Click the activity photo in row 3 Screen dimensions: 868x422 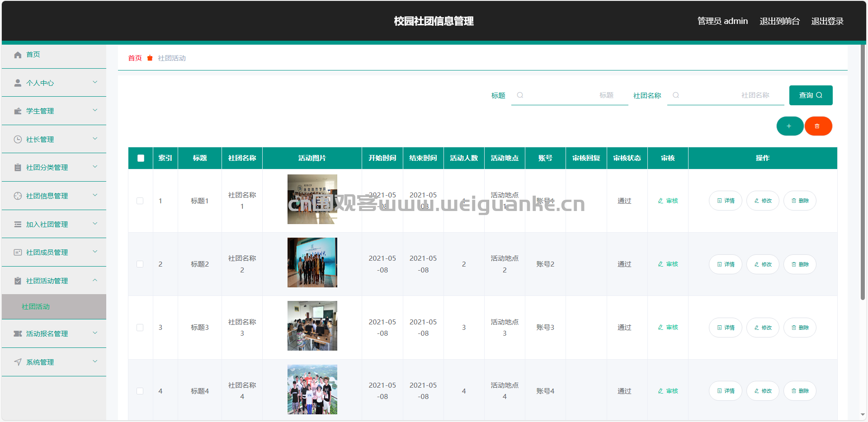[312, 326]
